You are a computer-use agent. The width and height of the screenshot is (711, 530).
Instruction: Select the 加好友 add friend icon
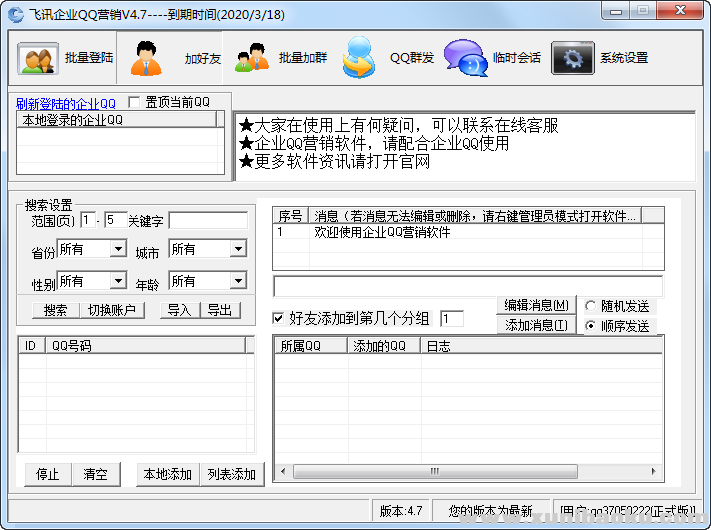click(x=147, y=58)
